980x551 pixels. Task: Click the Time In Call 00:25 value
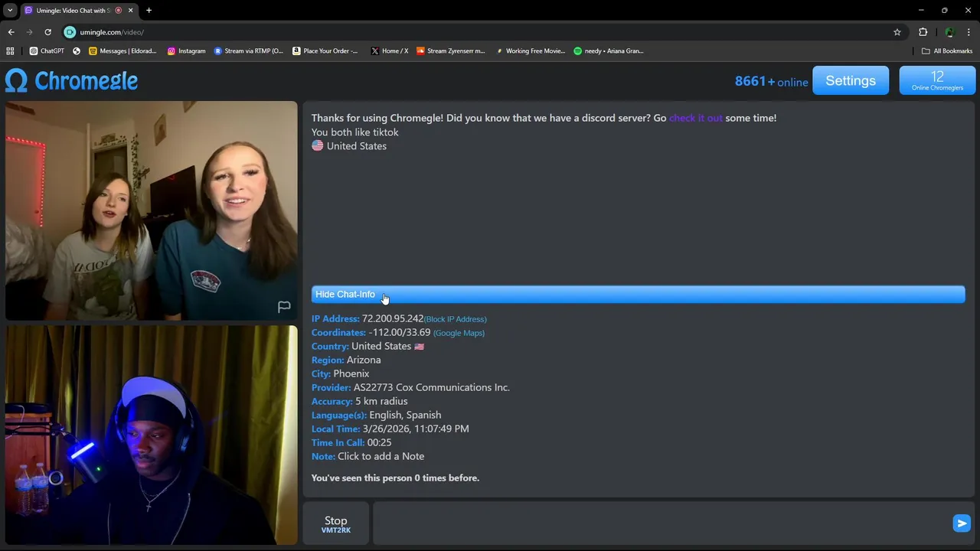point(379,442)
